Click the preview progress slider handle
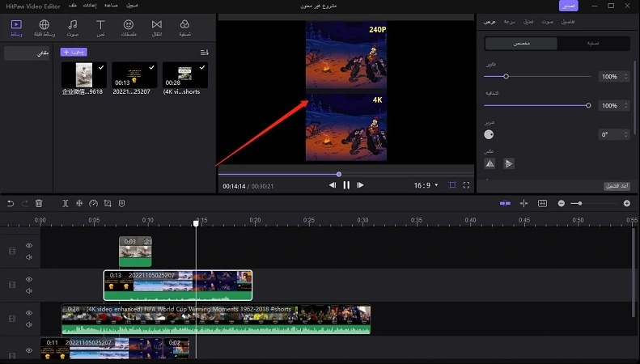Viewport: 640px width, 364px height. click(339, 174)
